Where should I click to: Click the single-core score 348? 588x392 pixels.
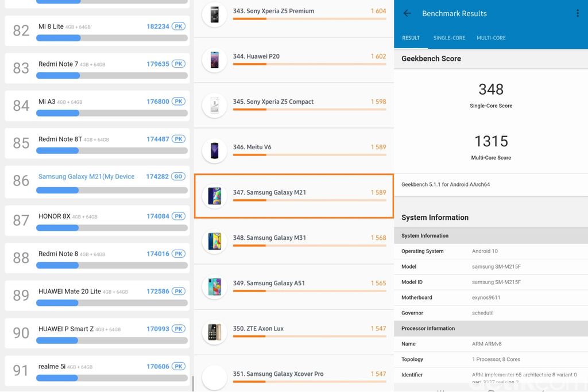(x=491, y=89)
